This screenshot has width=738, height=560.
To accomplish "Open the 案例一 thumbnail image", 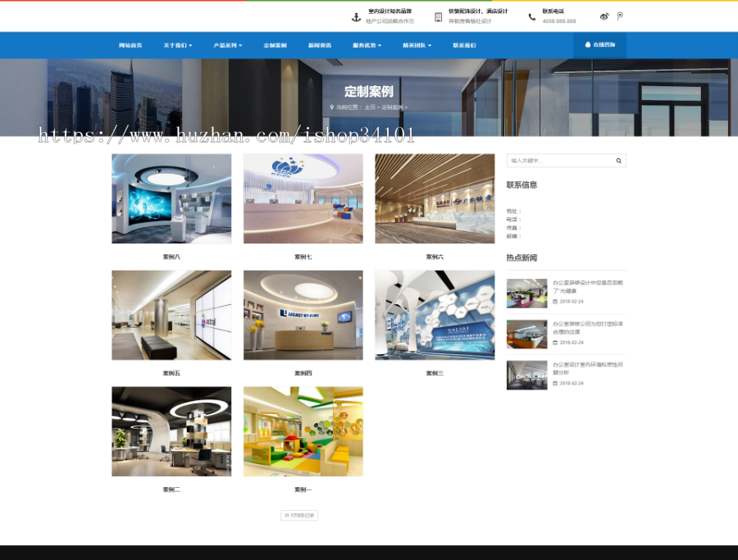I will pos(303,431).
